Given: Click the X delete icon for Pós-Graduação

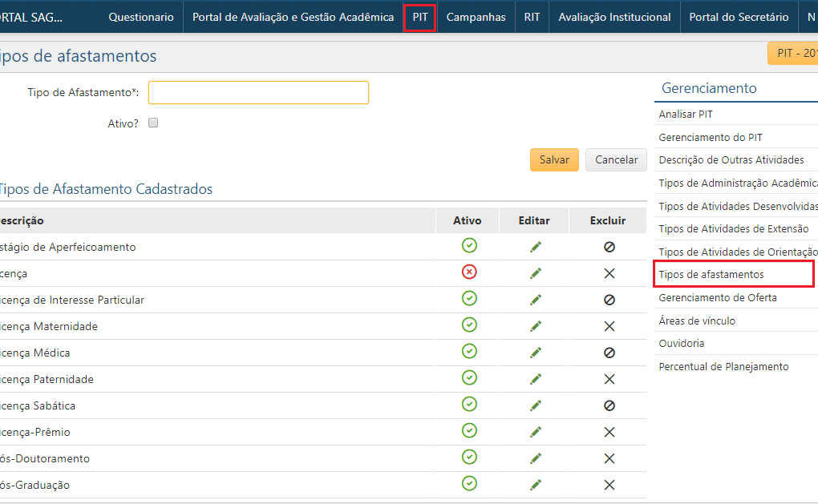Looking at the screenshot, I should click(609, 485).
